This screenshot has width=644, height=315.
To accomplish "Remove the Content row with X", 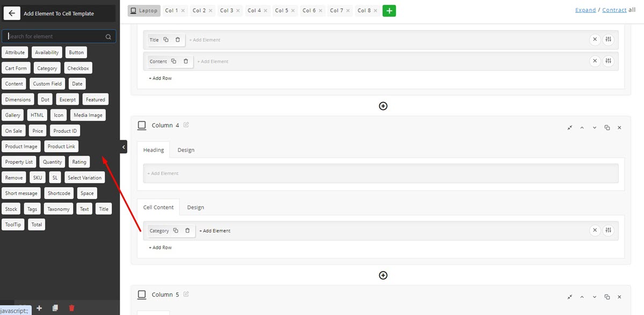I will (x=595, y=61).
